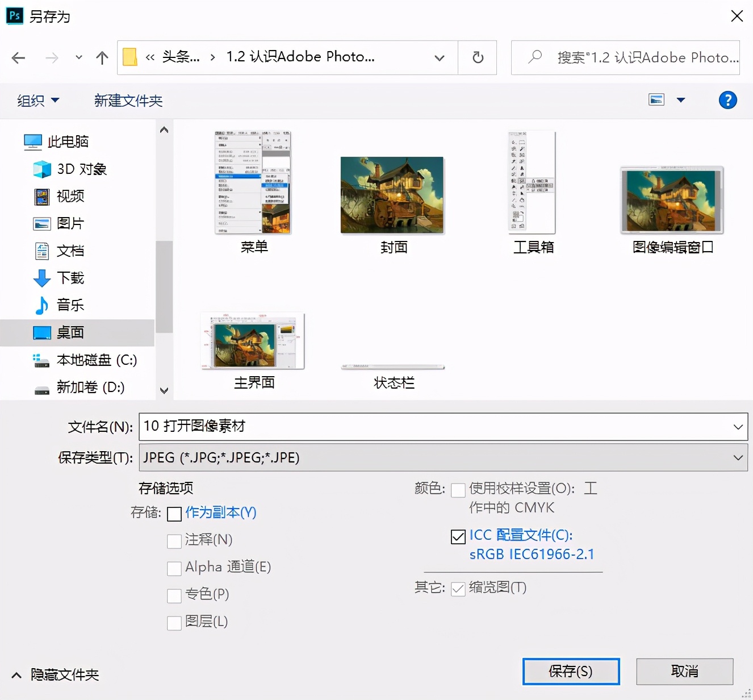Click the folder icon in the address bar

(x=129, y=57)
